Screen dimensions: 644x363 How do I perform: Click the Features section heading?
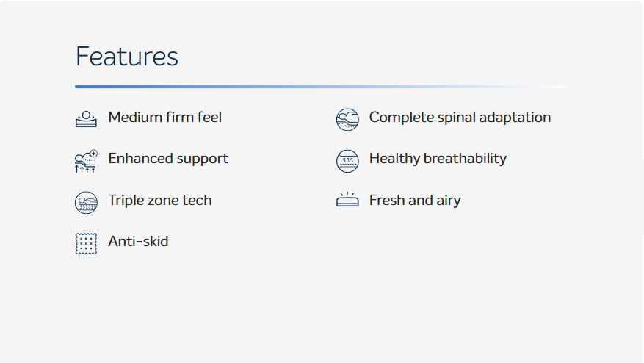127,57
